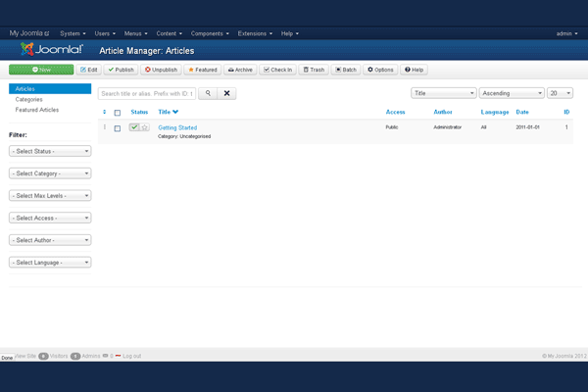Open the admin user menu
Image resolution: width=588 pixels, height=392 pixels.
pos(567,33)
